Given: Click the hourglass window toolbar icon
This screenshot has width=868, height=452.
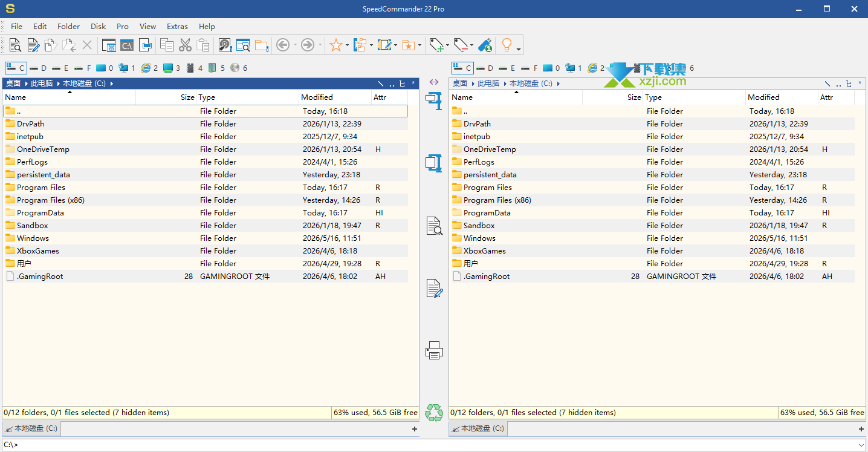Looking at the screenshot, I should click(x=109, y=45).
